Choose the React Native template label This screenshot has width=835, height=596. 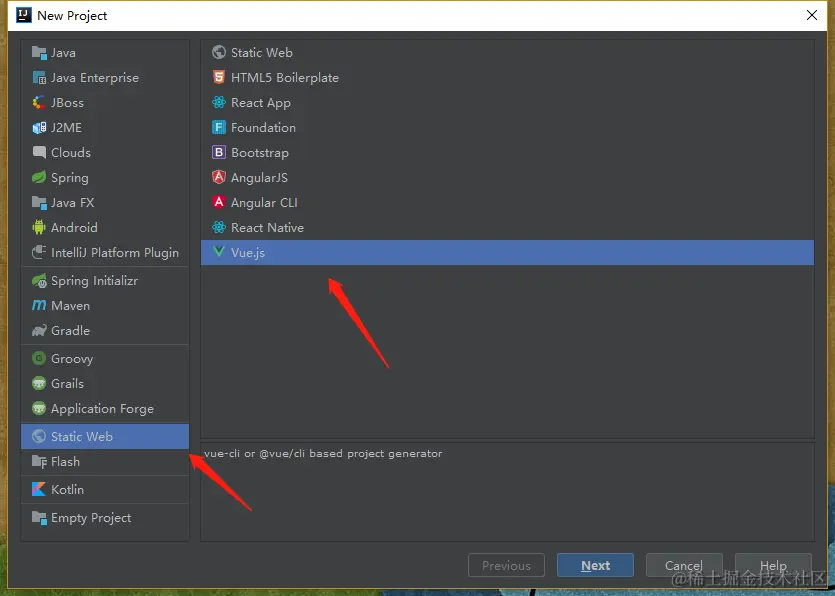267,227
